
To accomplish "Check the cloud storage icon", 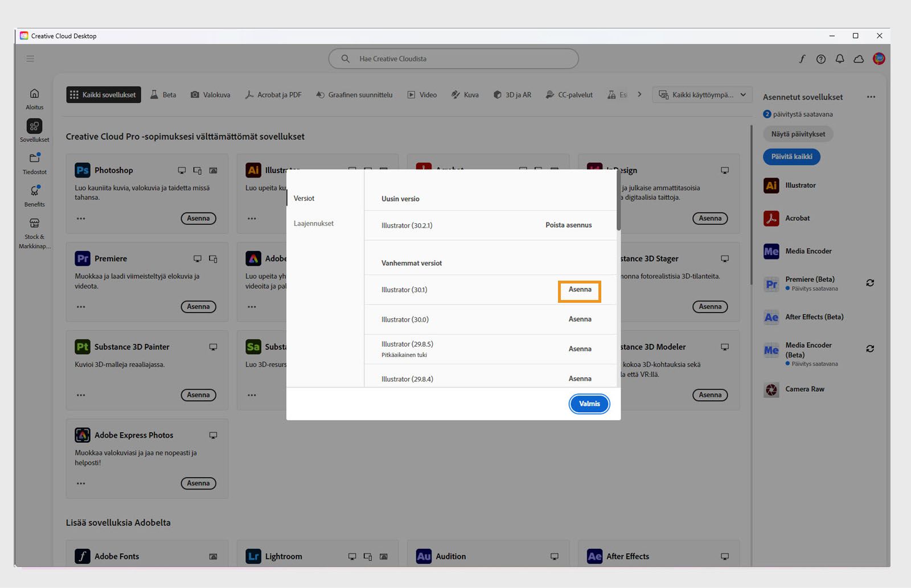I will tap(859, 59).
